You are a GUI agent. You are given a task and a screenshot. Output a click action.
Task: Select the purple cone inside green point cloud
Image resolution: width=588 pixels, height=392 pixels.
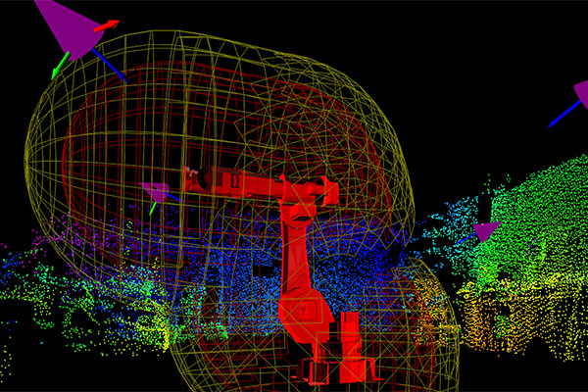(x=486, y=230)
